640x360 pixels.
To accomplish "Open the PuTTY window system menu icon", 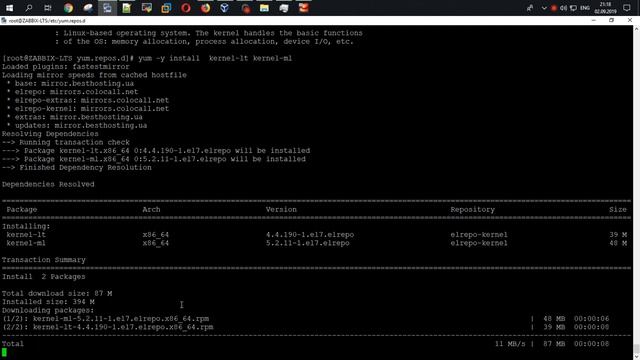I will click(x=4, y=20).
